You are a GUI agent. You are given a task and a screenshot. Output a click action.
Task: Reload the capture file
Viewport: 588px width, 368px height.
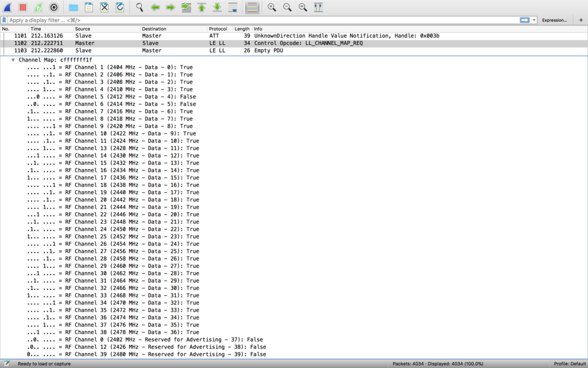[120, 7]
